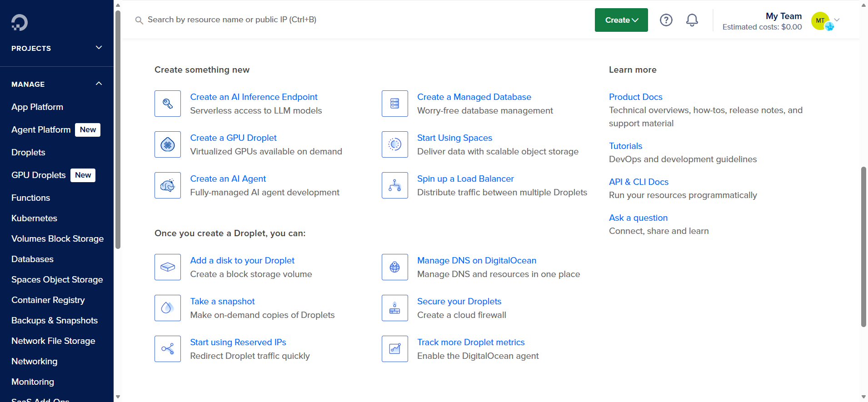The width and height of the screenshot is (868, 402).
Task: Click Create an AI Inference Endpoint link
Action: (x=254, y=97)
